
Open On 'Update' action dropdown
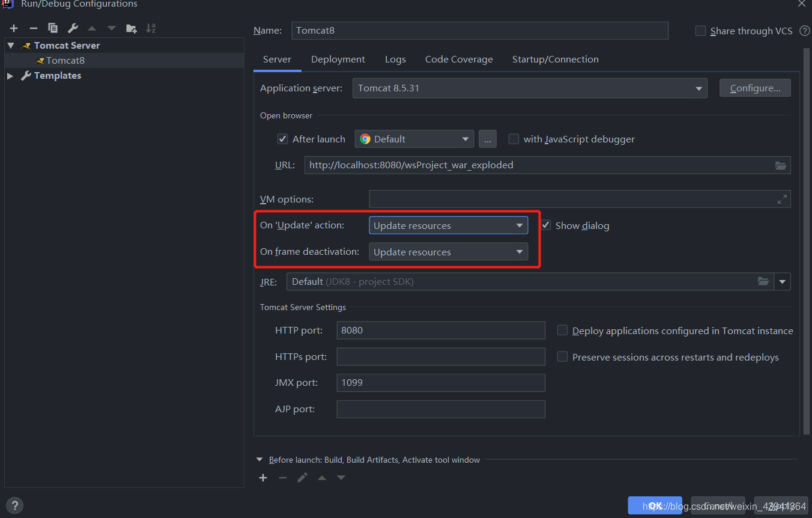[x=448, y=225]
